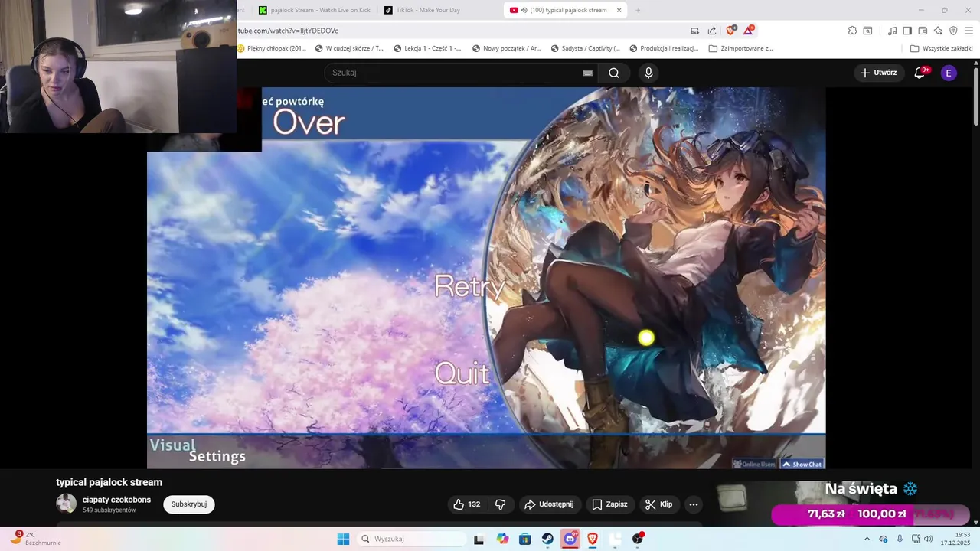Click the voice search microphone icon

tap(648, 73)
